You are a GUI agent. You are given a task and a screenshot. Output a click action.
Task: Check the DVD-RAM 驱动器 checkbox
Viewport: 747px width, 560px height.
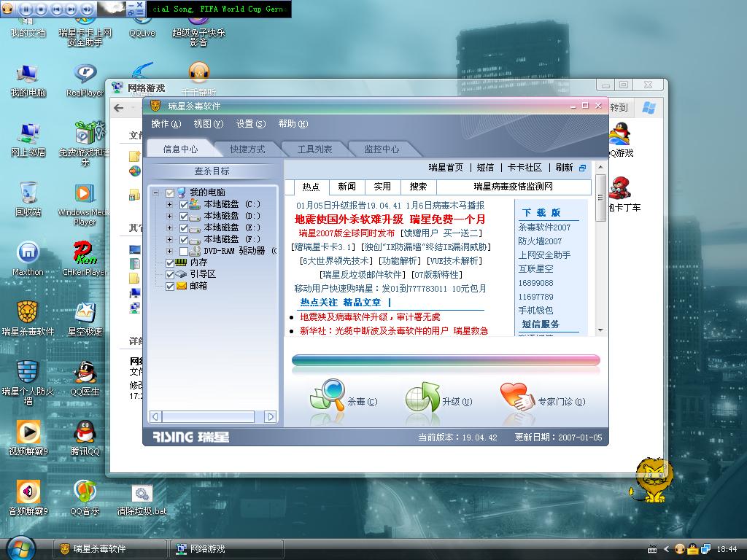click(x=184, y=251)
